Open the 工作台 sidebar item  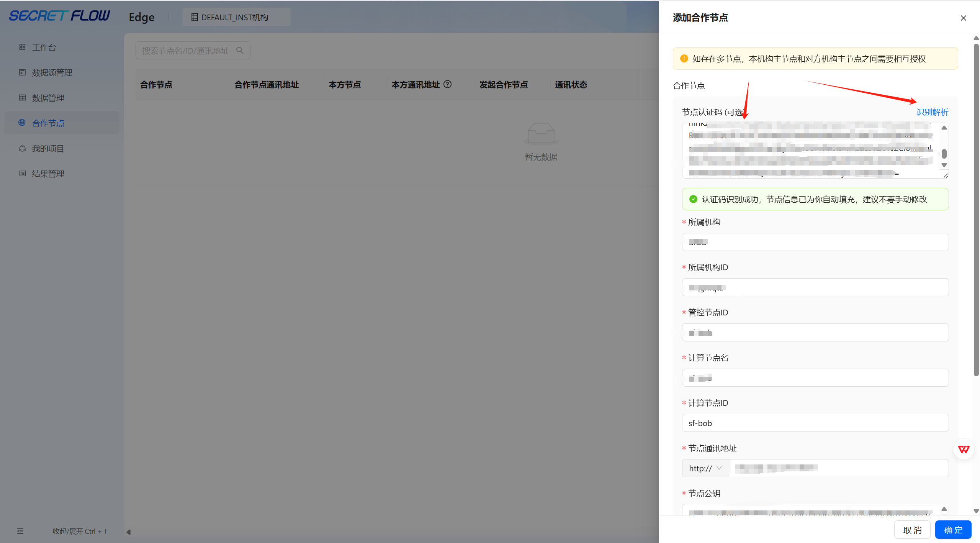pos(62,47)
